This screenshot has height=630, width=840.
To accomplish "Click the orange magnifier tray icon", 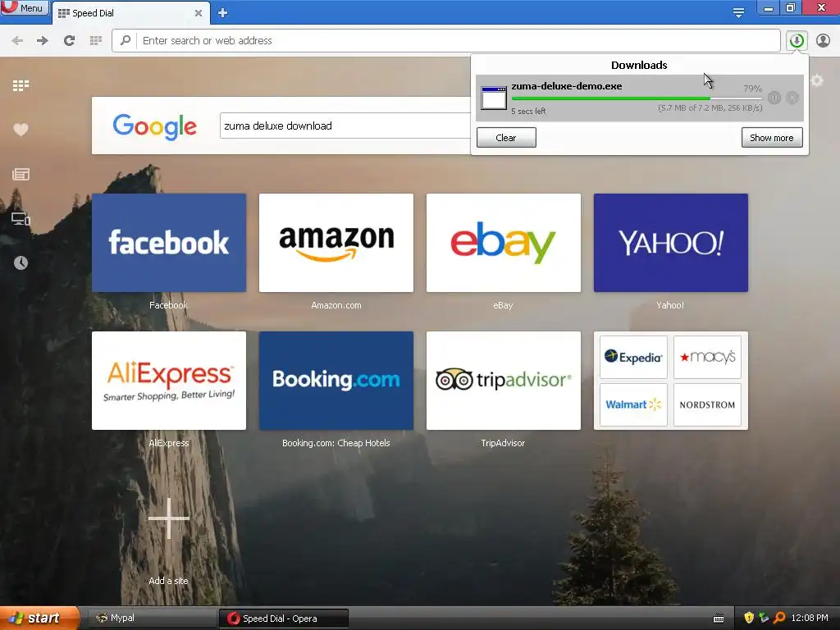I will click(779, 618).
